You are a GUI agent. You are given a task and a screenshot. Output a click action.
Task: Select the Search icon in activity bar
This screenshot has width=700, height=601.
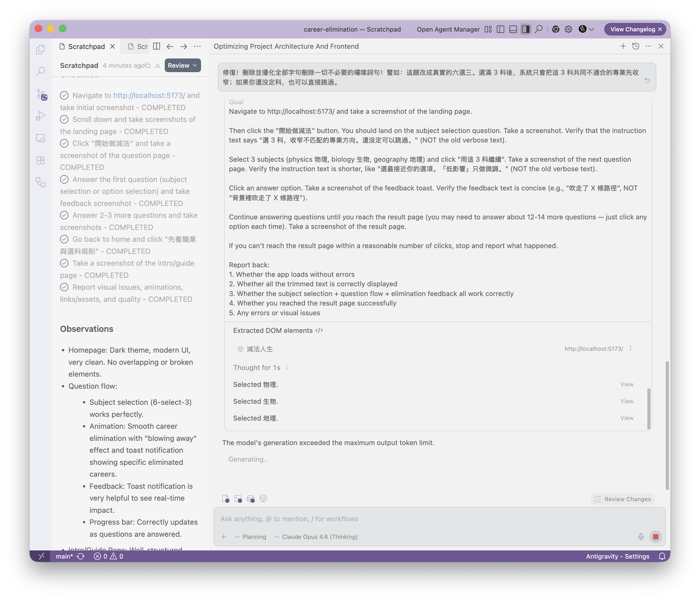(41, 71)
